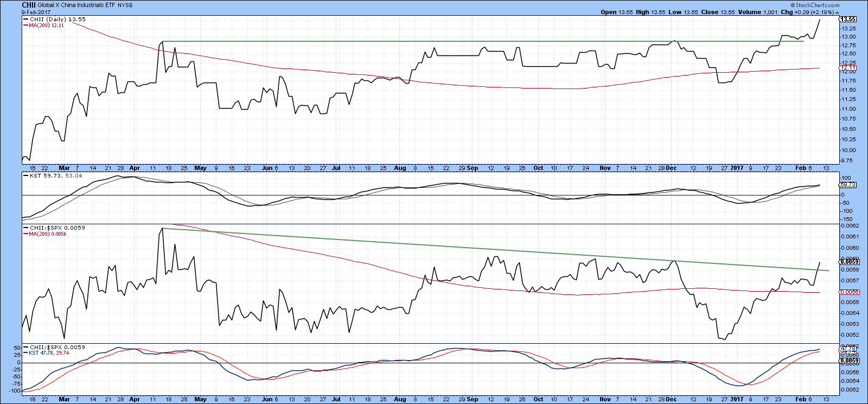Click the NYSE exchange label
Viewport: 868px width, 404px height.
tap(125, 5)
